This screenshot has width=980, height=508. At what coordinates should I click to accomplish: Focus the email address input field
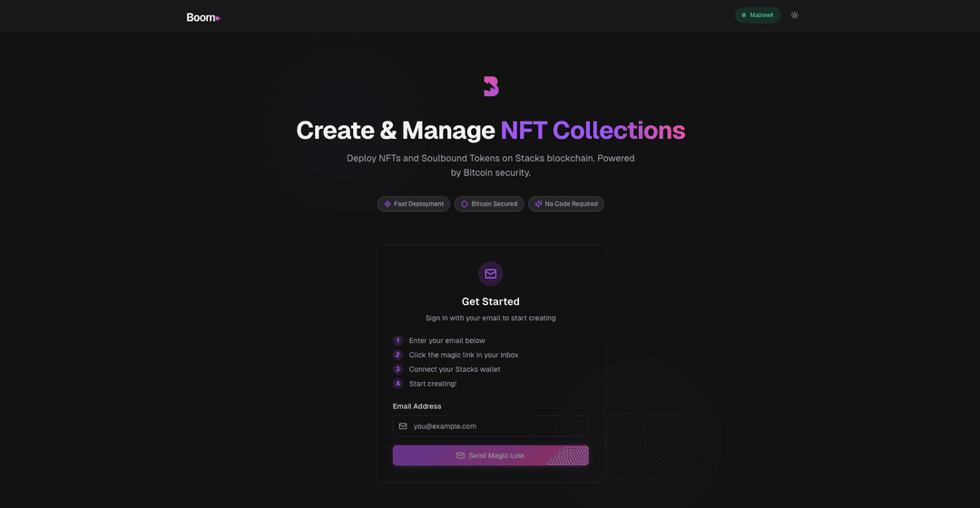pyautogui.click(x=491, y=426)
